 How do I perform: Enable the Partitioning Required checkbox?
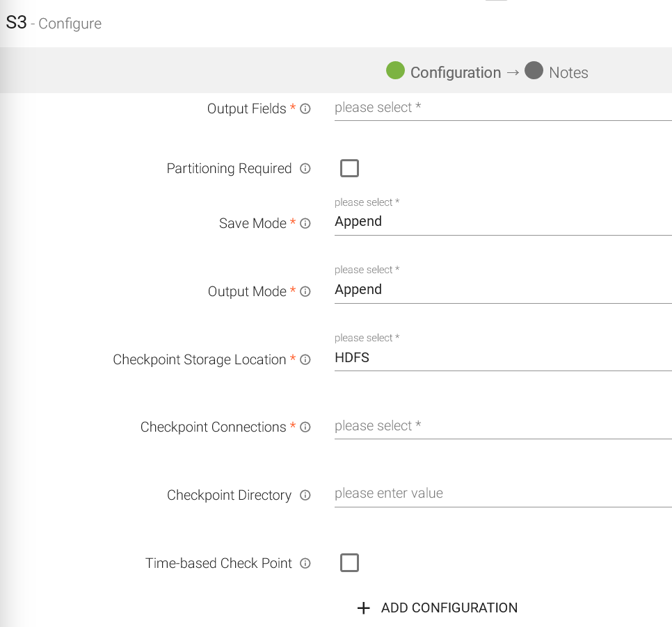[x=349, y=168]
